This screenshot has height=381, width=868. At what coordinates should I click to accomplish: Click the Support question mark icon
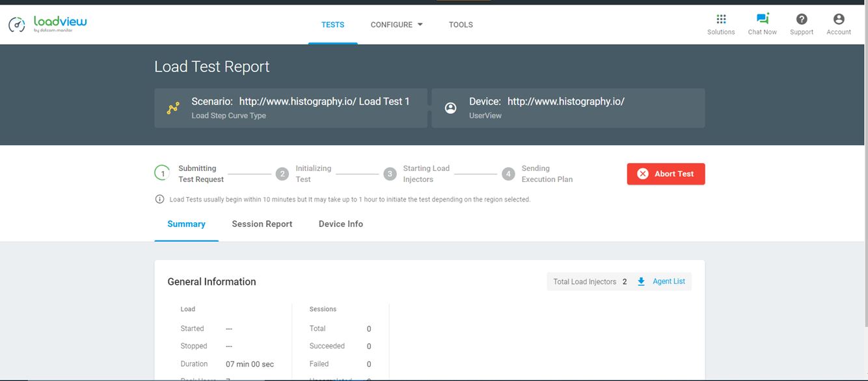[x=802, y=20]
